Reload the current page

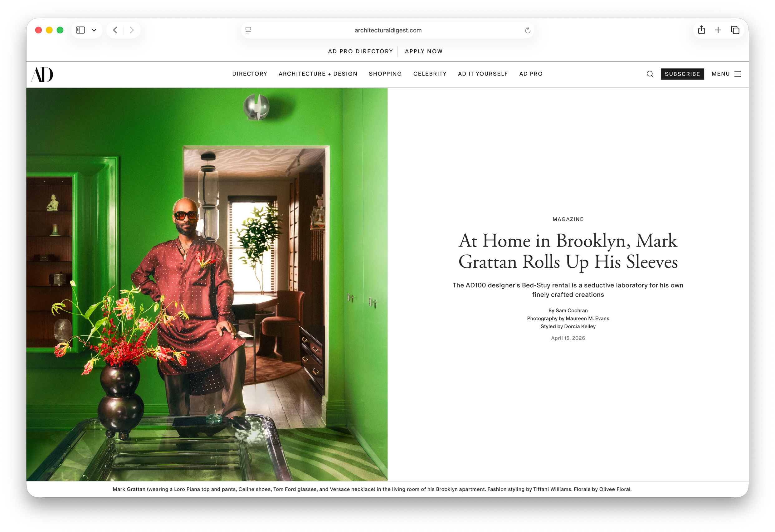click(x=527, y=30)
